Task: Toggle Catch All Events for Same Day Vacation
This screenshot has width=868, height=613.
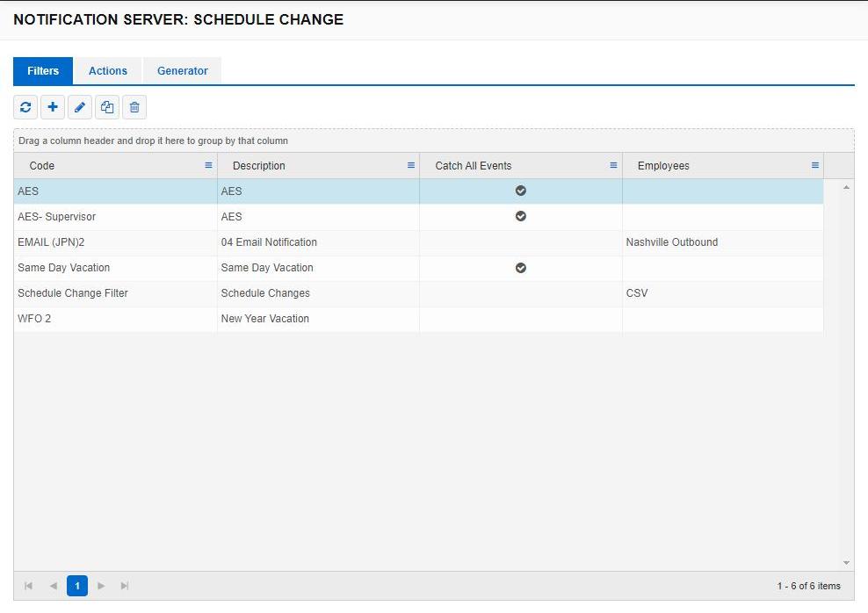Action: click(520, 267)
